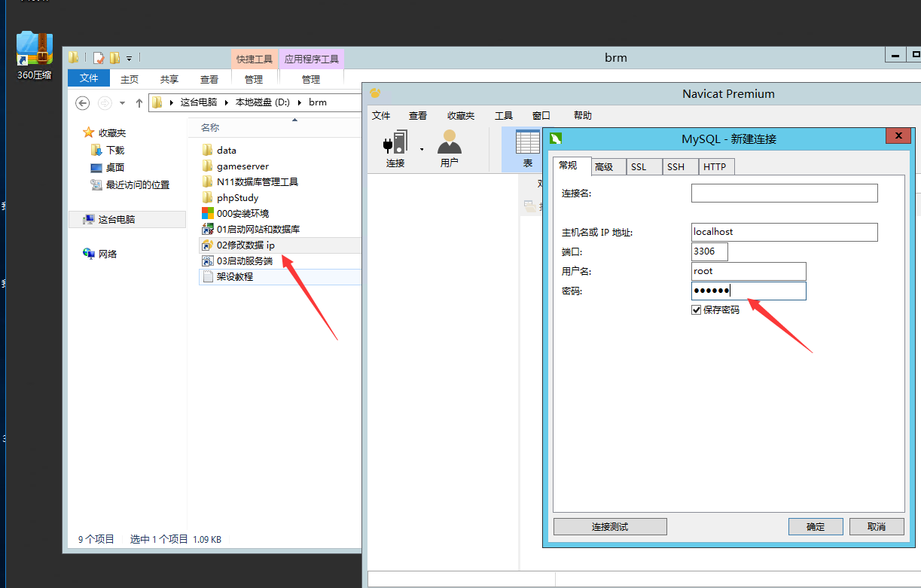Open Navicat 查看 menu
Viewport: 921px width, 588px height.
click(418, 115)
